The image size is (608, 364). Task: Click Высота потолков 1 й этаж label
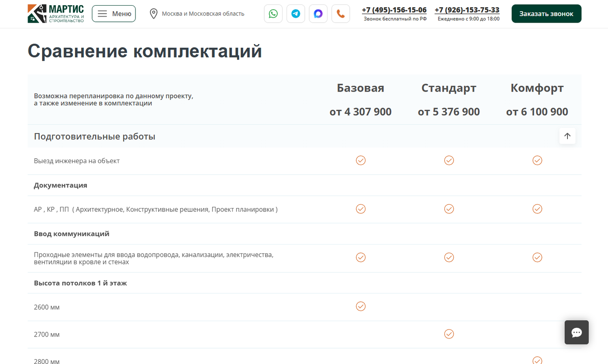tap(80, 283)
